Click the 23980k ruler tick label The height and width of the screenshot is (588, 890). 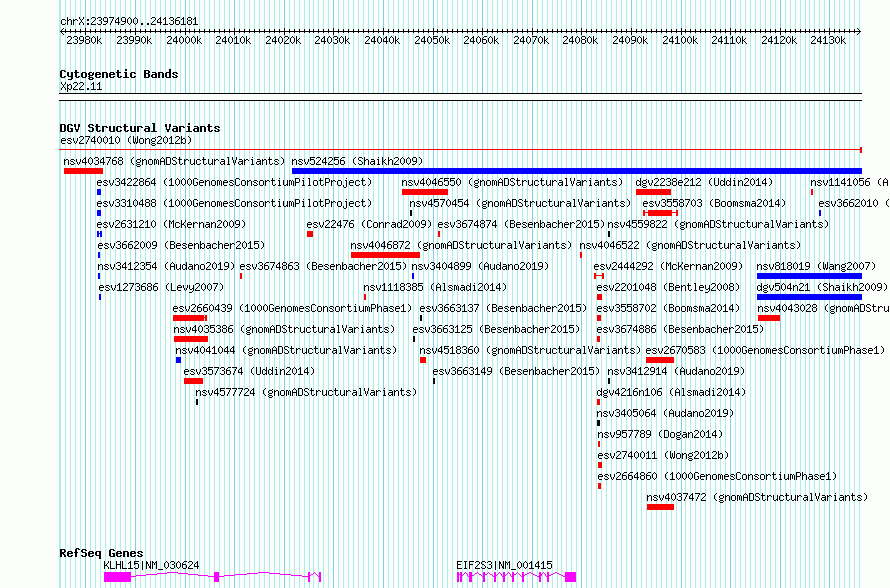coord(84,40)
